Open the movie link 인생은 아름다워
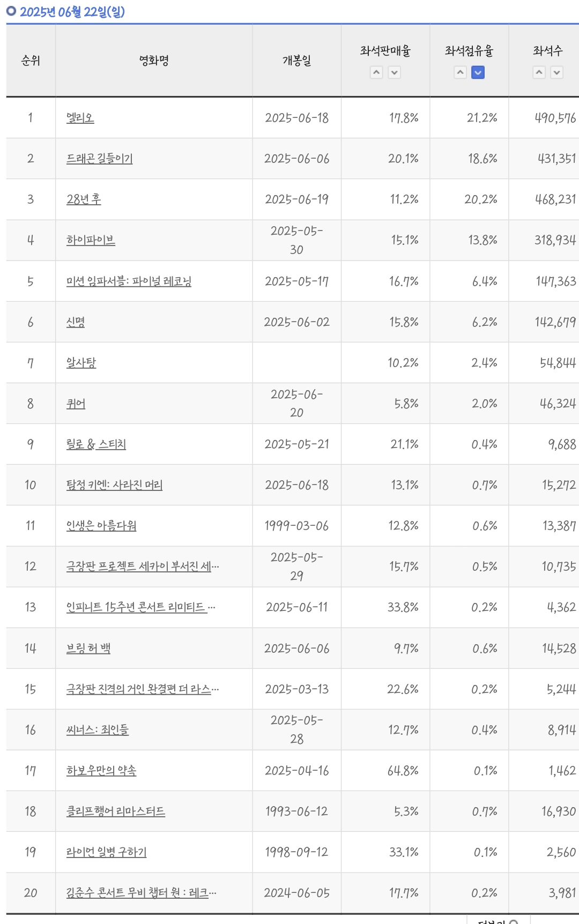This screenshot has width=579, height=924. 101,525
